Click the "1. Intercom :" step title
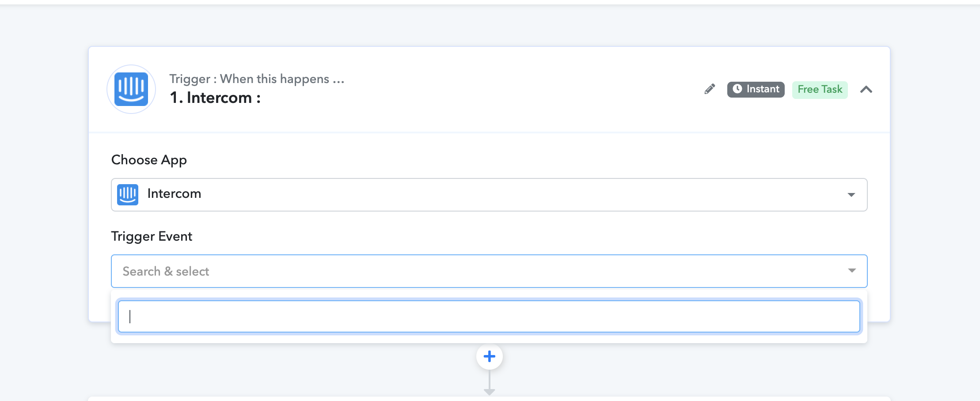The height and width of the screenshot is (401, 980). (x=215, y=98)
